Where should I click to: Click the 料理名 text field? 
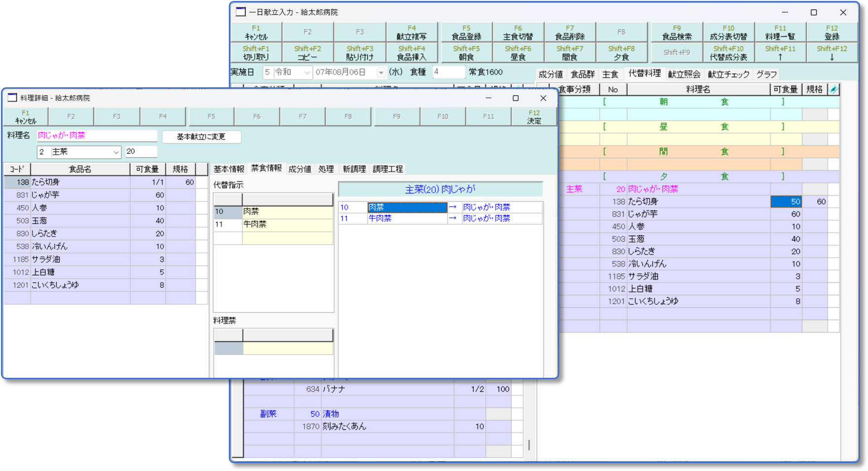click(97, 136)
